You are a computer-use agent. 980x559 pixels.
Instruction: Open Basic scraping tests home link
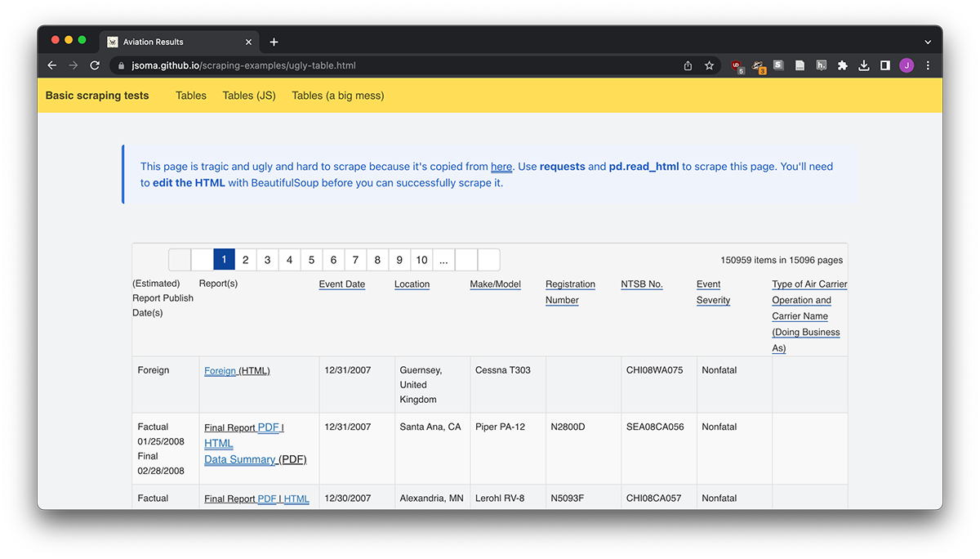coord(97,96)
